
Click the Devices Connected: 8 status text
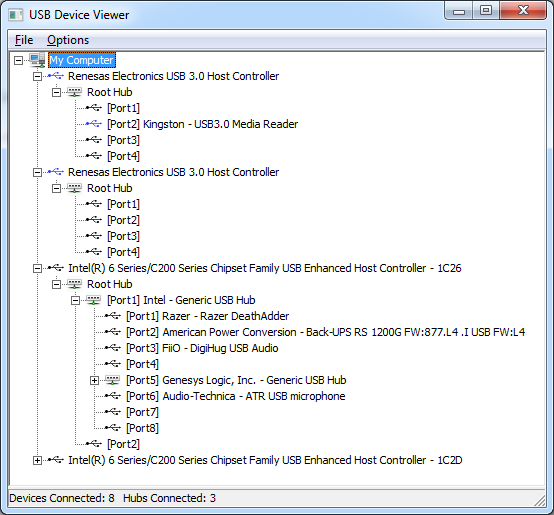62,498
